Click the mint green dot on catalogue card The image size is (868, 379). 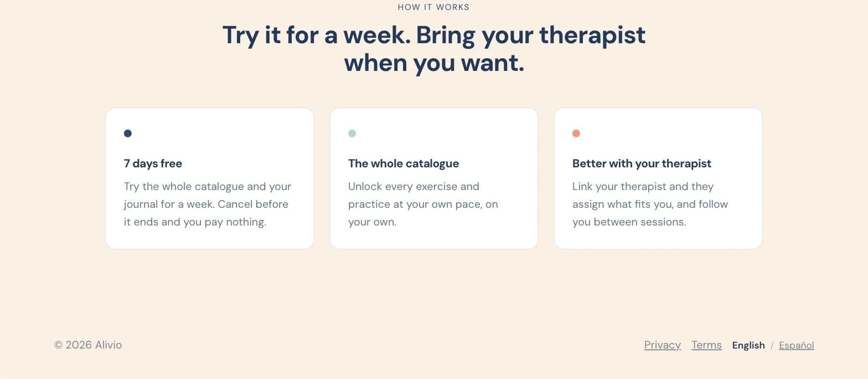point(352,134)
